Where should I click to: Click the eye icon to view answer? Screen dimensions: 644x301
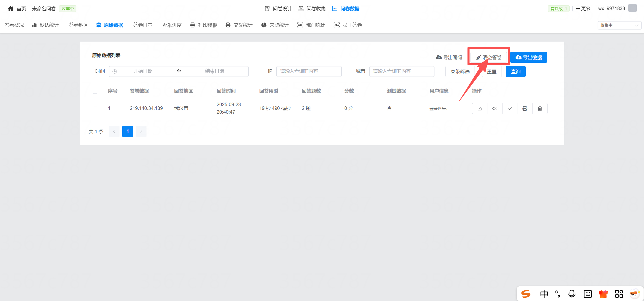point(494,108)
